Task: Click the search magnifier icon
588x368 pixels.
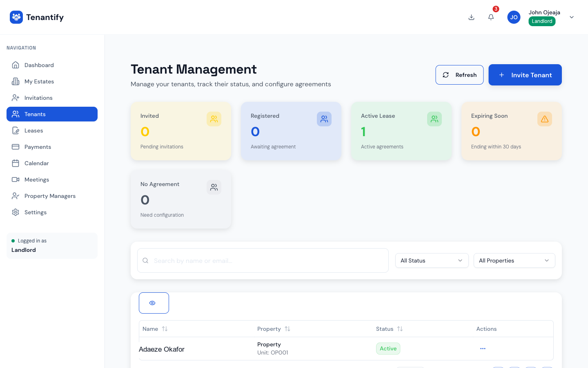Action: (145, 260)
